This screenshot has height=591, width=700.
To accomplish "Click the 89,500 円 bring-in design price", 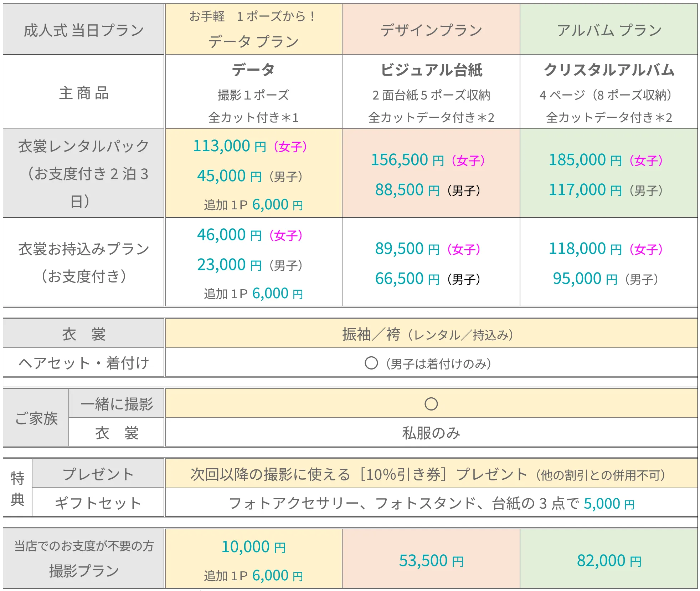I will pyautogui.click(x=407, y=249).
